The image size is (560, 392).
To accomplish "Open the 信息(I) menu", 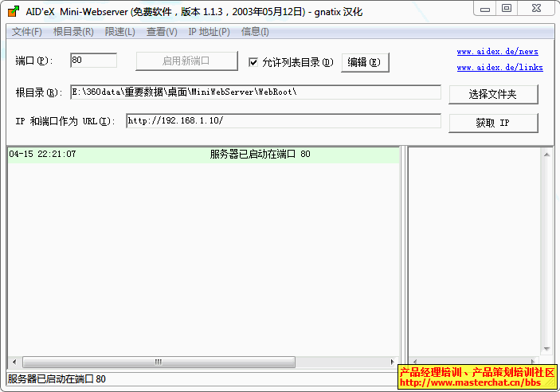I will click(255, 32).
